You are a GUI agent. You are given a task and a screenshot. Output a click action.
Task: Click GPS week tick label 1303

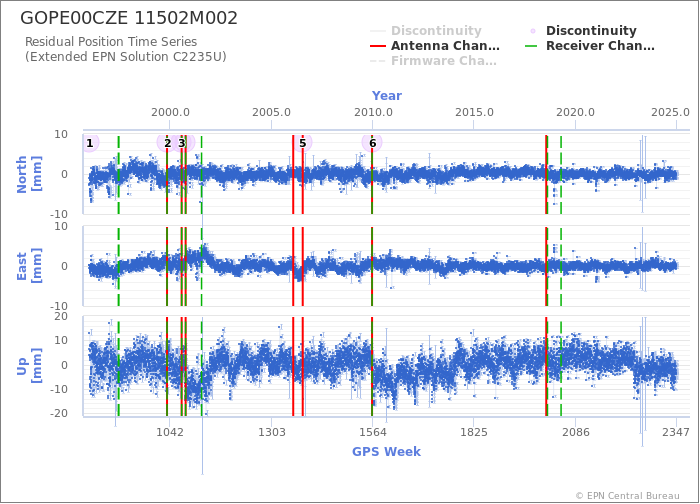[x=271, y=432]
